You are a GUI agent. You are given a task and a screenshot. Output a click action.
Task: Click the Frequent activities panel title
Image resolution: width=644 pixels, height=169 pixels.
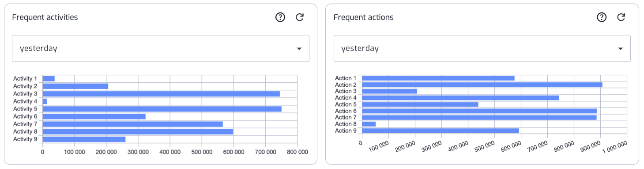pos(45,17)
